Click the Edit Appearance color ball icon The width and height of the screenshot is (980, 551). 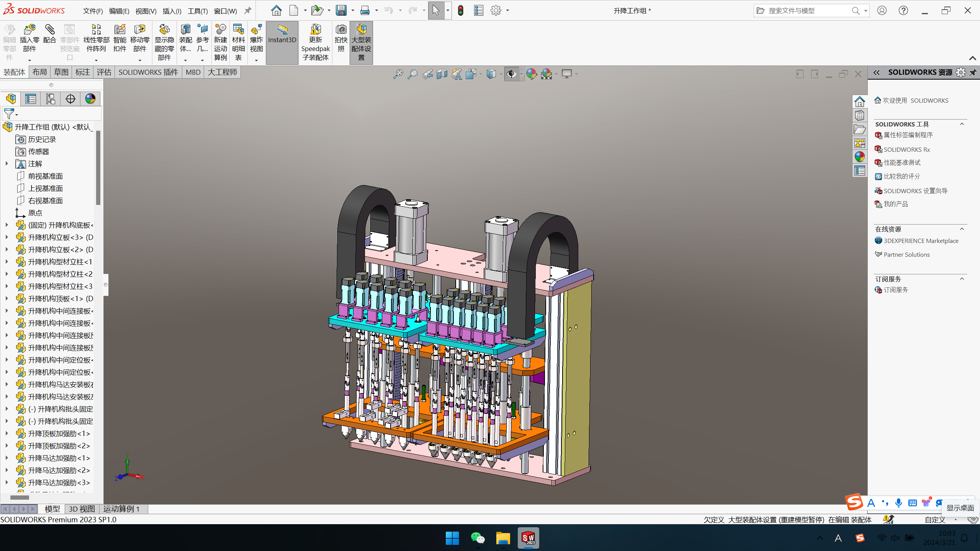click(x=531, y=74)
